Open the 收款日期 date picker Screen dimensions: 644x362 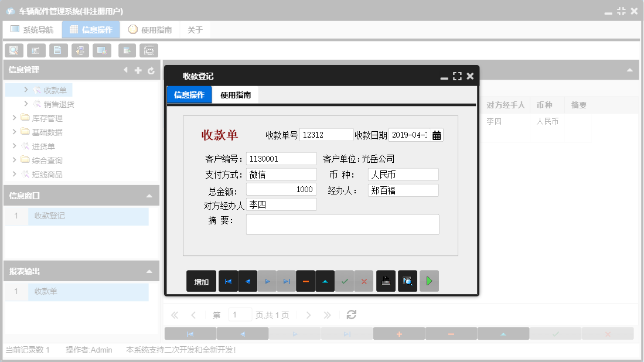(437, 135)
